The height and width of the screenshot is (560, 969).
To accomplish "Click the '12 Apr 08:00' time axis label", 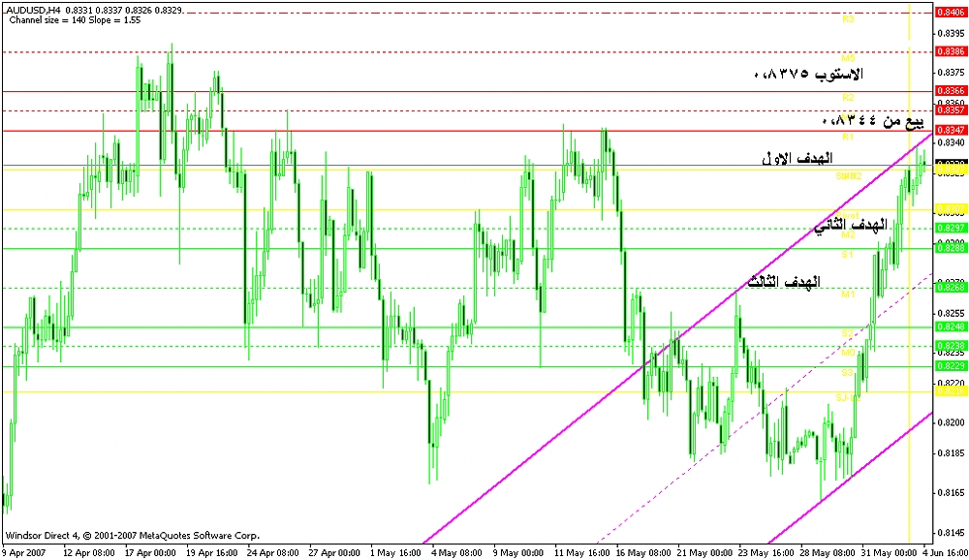I will point(89,552).
